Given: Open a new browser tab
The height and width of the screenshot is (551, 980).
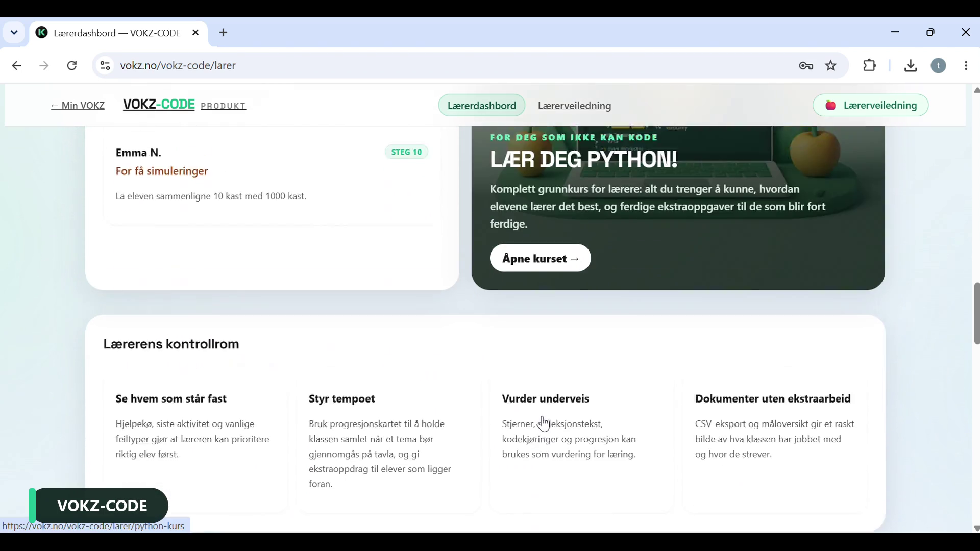Looking at the screenshot, I should pos(224,33).
